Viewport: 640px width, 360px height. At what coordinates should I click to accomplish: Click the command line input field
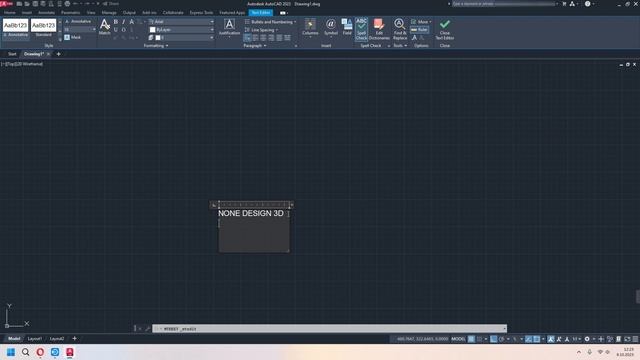(x=329, y=329)
